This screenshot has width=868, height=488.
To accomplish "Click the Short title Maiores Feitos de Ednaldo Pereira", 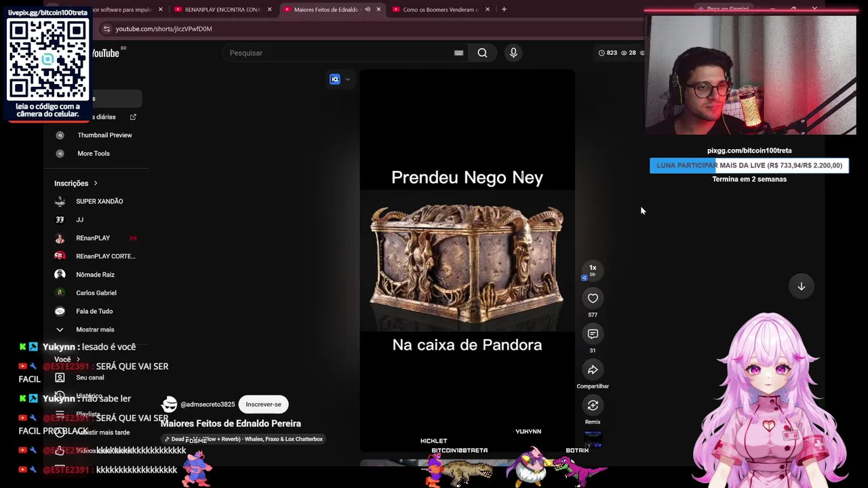I will point(231,424).
